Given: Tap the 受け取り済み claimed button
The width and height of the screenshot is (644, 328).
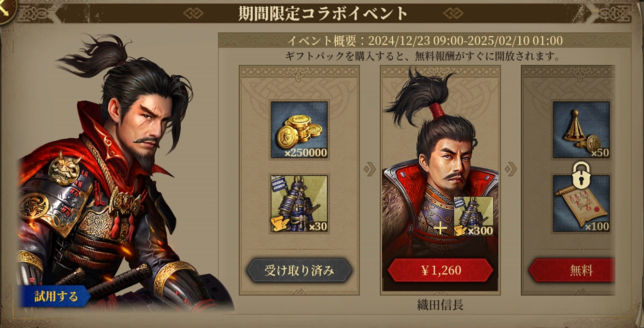Looking at the screenshot, I should tap(299, 270).
